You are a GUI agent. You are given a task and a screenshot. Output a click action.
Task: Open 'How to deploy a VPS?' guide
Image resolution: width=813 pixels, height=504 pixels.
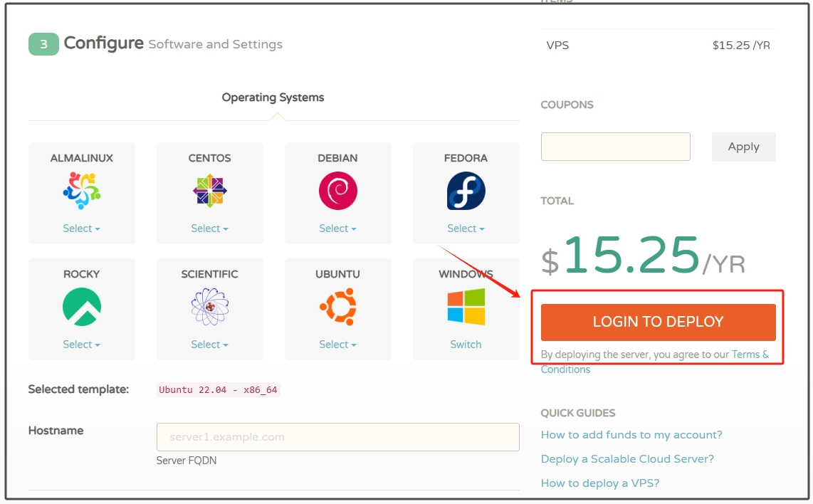coord(600,484)
